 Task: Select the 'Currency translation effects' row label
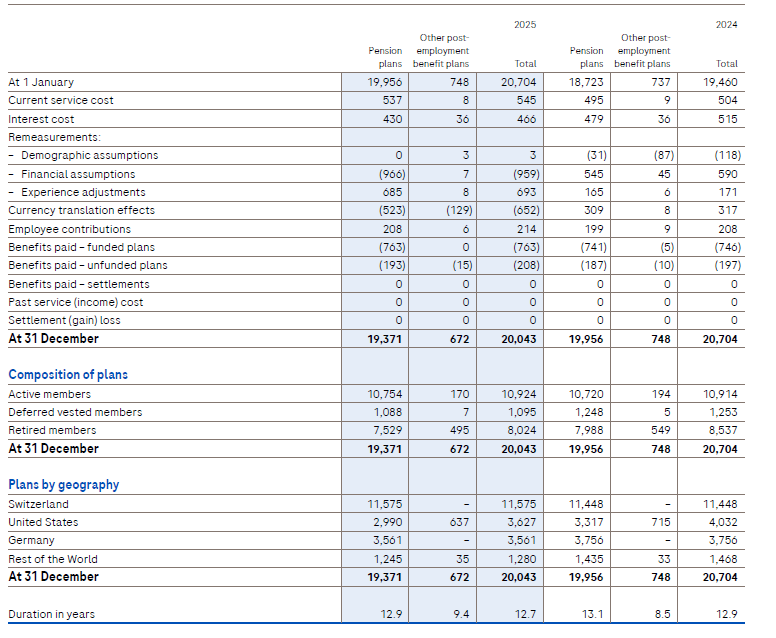(81, 210)
